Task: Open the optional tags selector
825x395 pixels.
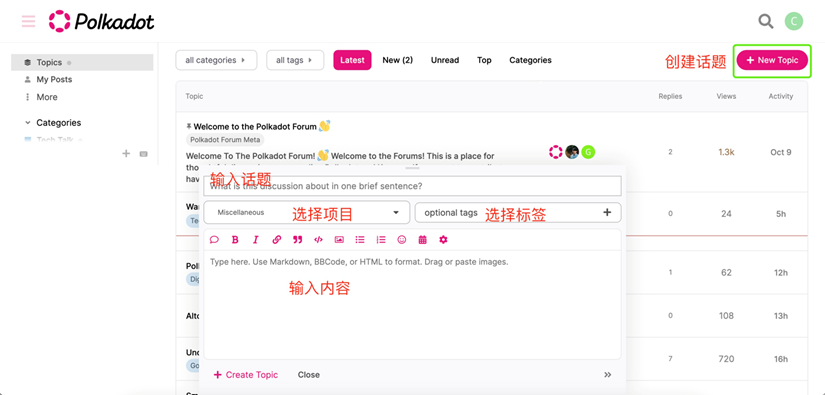Action: pos(518,212)
